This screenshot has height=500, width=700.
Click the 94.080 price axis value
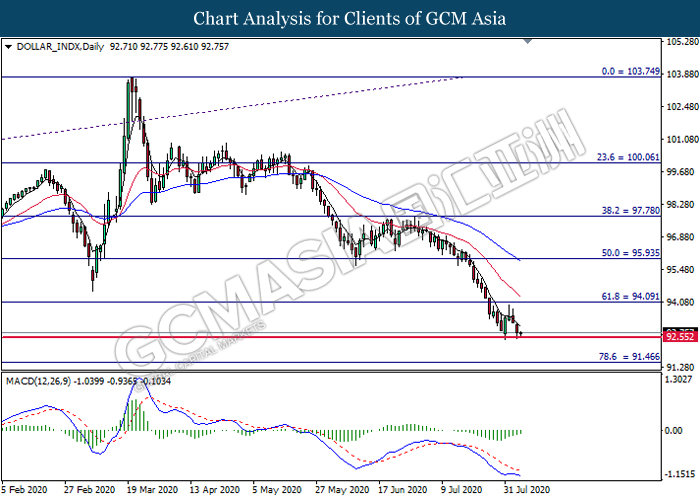tap(680, 302)
